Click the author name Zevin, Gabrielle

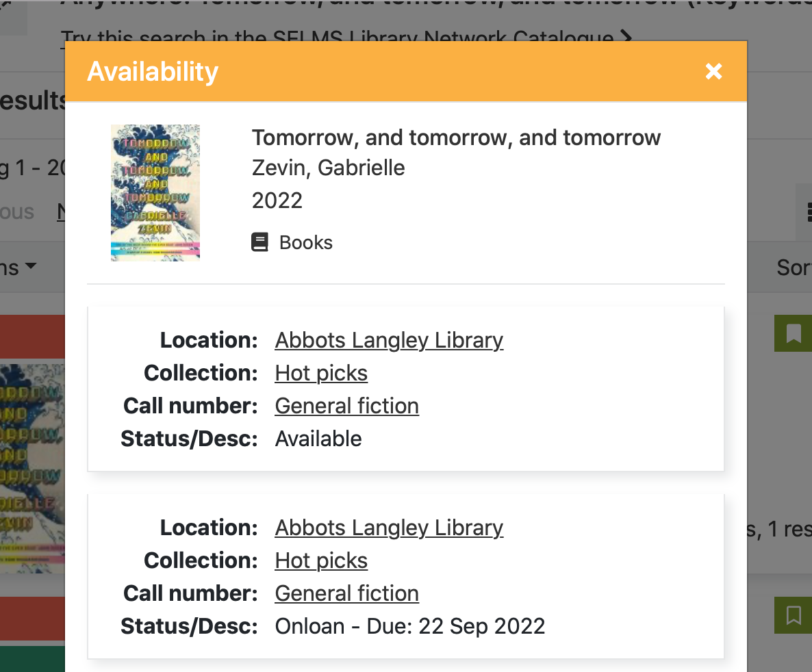[328, 168]
